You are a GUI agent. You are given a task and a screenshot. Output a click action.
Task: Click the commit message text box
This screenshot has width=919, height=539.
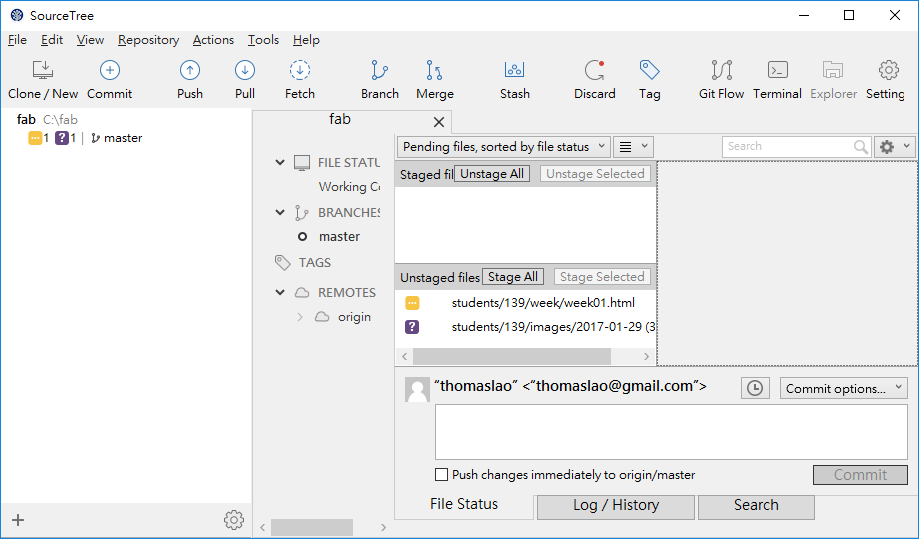click(671, 432)
